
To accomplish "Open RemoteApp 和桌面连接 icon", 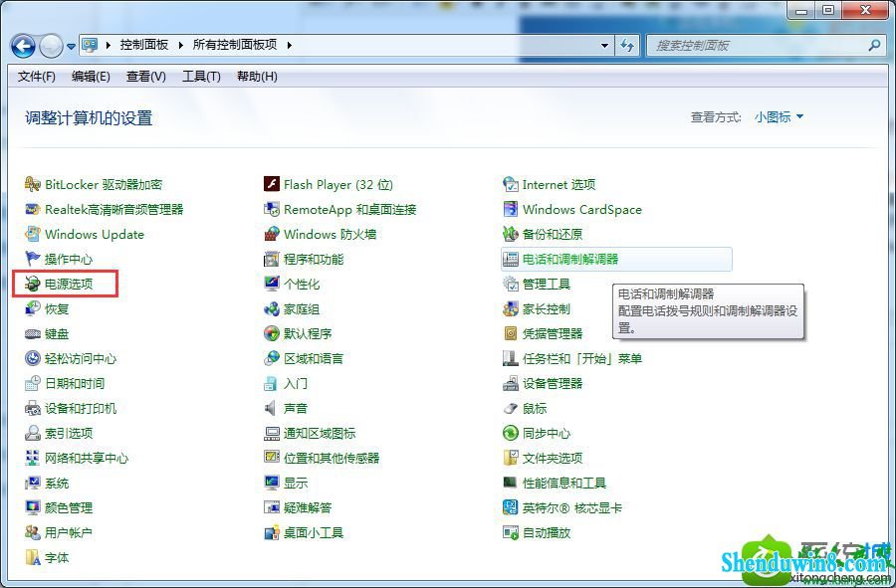I will [272, 210].
